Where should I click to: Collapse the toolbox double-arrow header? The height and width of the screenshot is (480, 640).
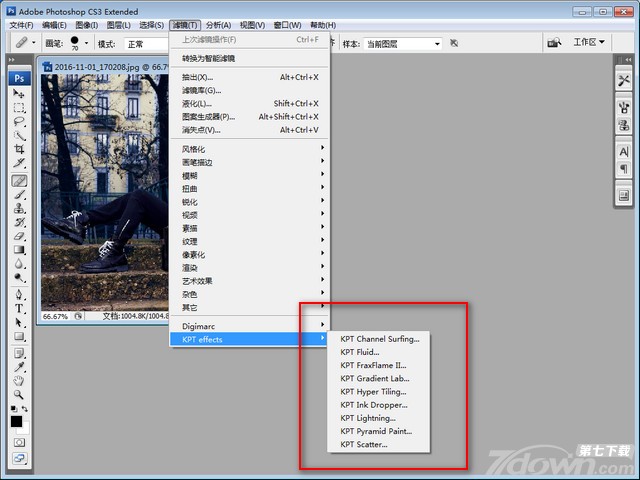pyautogui.click(x=12, y=60)
